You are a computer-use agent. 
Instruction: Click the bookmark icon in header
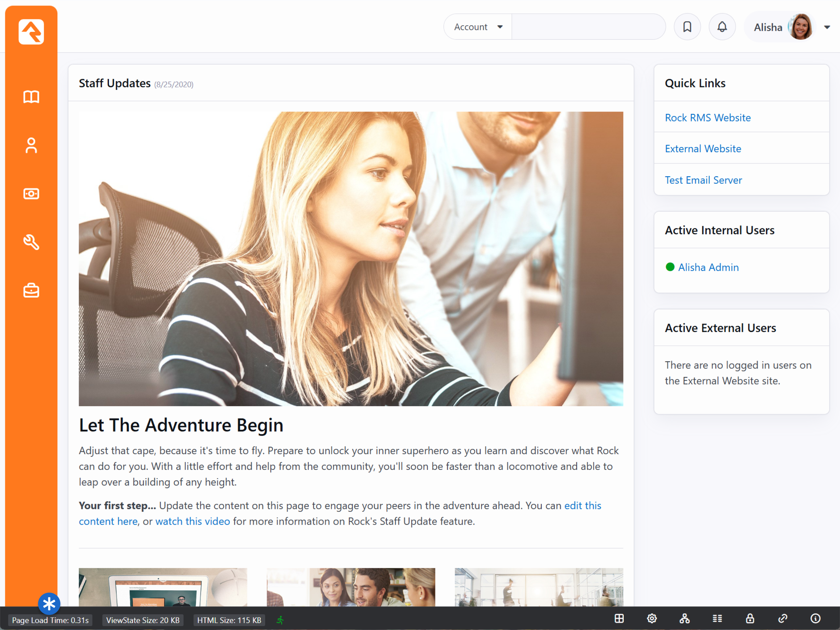coord(687,27)
